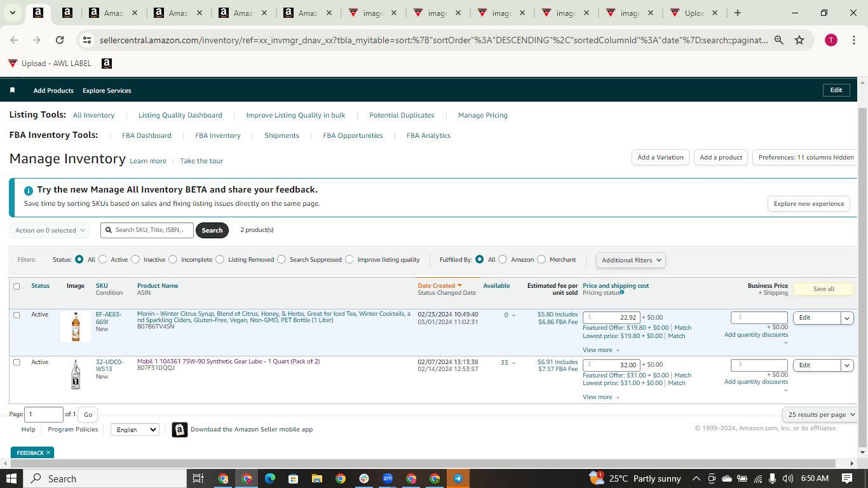
Task: Open the tab search chevron in the tab strip
Action: 12,13
